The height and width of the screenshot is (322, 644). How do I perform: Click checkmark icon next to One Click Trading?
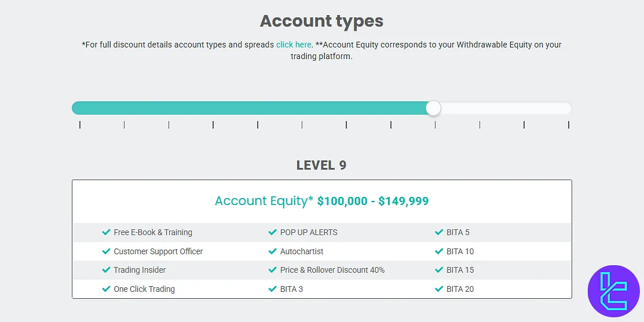[106, 289]
